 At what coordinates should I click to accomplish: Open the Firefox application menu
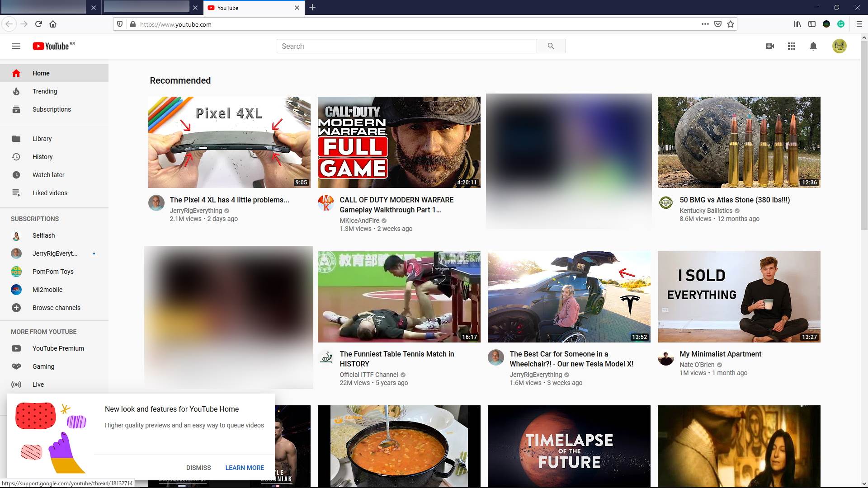click(x=858, y=24)
